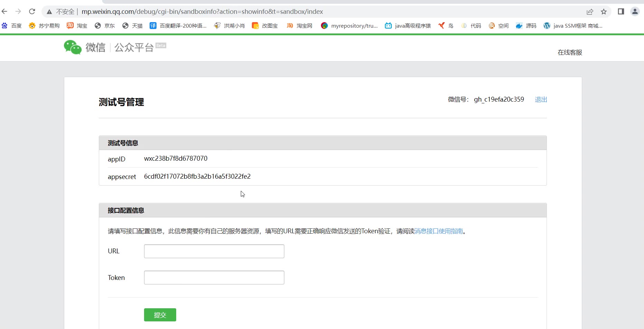Click the not-secure warning triangle icon

point(49,12)
